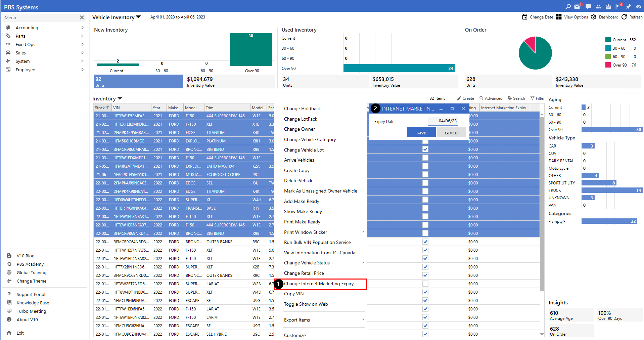
Task: Click the Change Date calendar icon
Action: (x=525, y=17)
